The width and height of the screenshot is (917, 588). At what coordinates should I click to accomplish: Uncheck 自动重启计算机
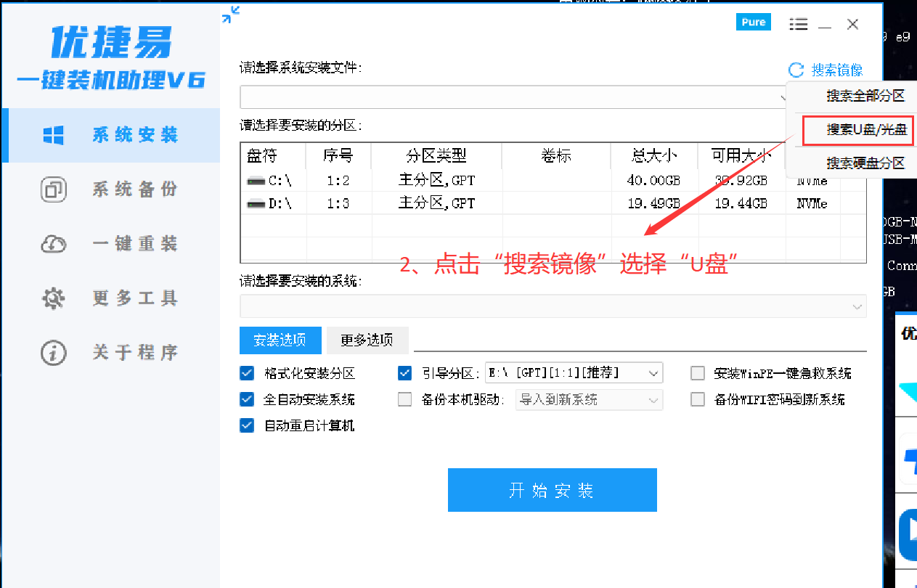coord(247,425)
